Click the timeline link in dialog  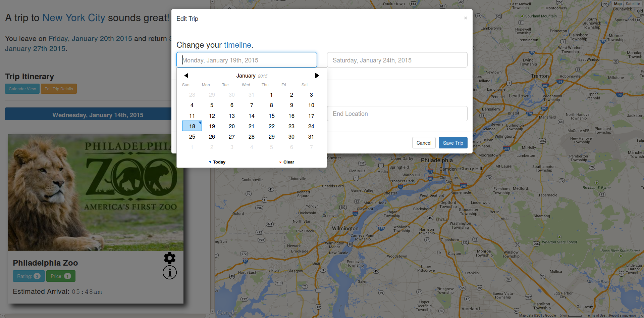237,45
